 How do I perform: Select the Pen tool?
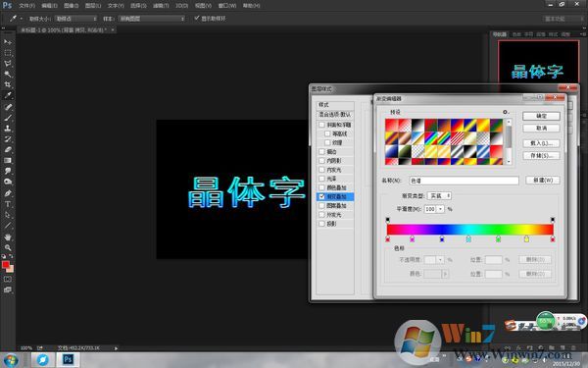pyautogui.click(x=8, y=193)
